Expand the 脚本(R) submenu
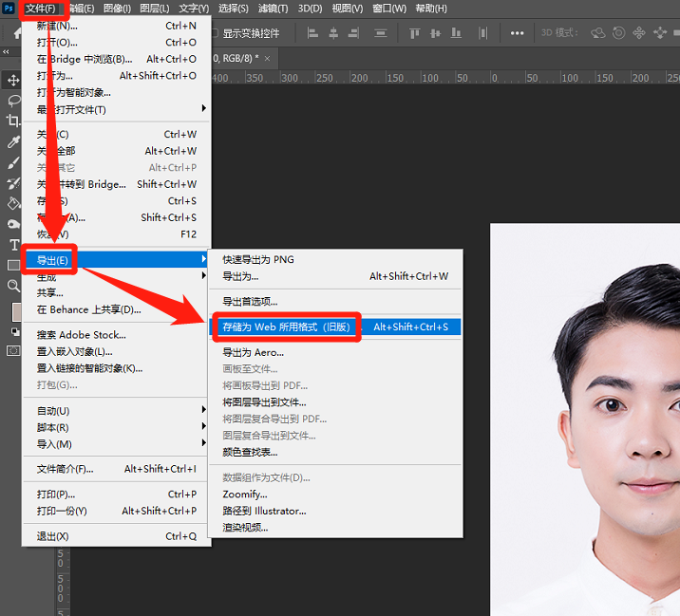The height and width of the screenshot is (616, 680). coord(117,427)
